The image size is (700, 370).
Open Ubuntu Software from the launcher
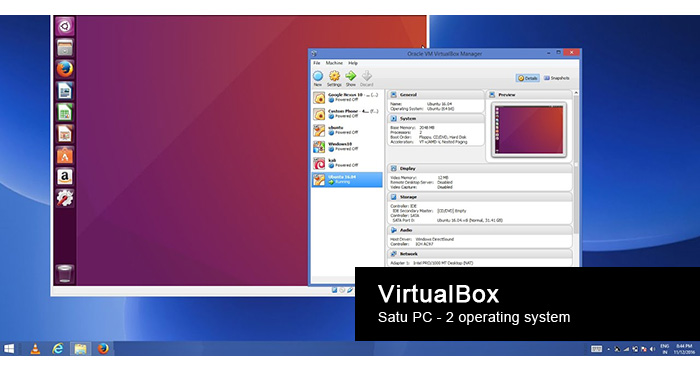coord(65,155)
